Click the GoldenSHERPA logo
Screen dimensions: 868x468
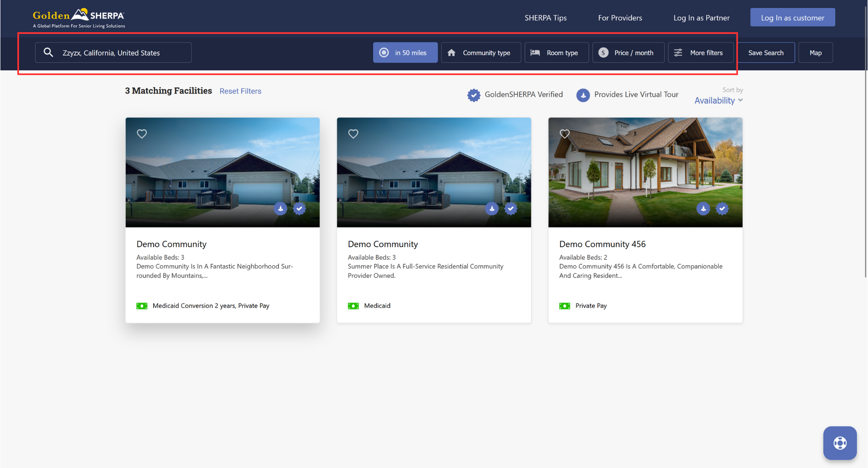coord(79,18)
